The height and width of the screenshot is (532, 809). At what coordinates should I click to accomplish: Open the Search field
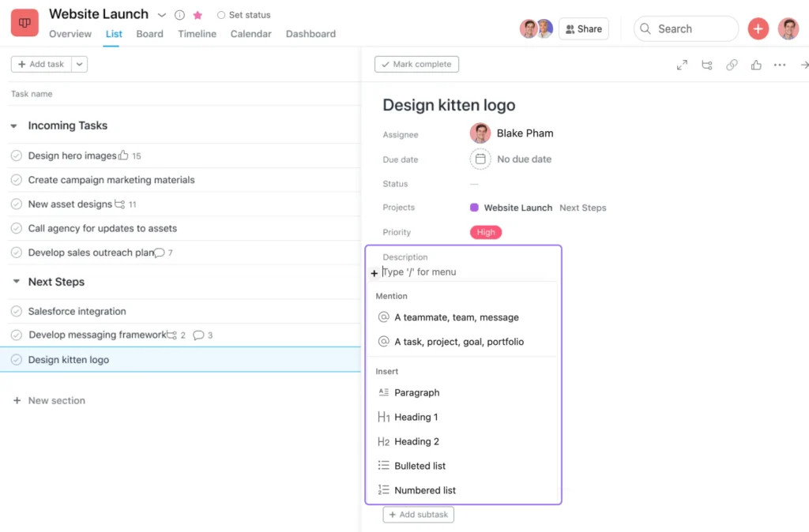coord(686,28)
